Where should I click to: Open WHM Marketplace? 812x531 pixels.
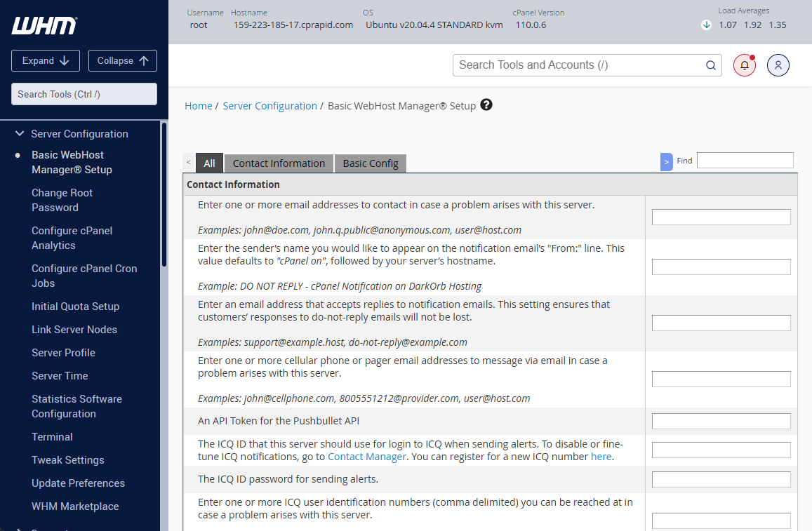pyautogui.click(x=75, y=506)
